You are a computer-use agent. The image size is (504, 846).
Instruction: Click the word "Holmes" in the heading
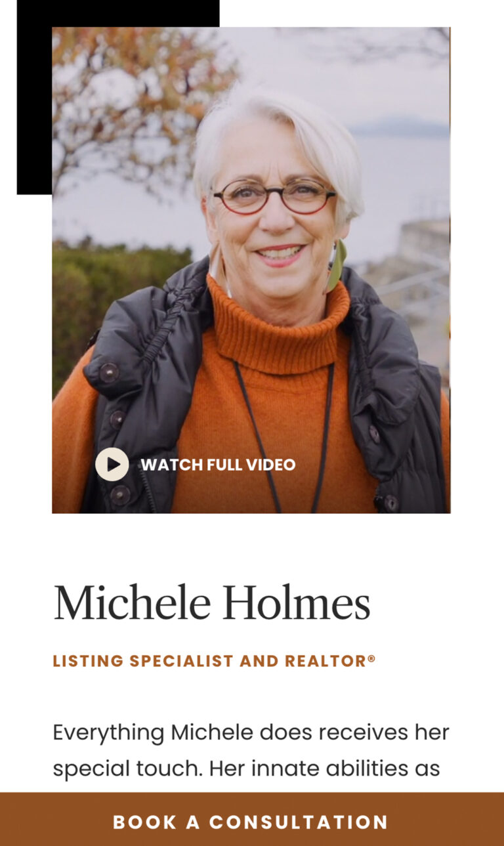(297, 603)
